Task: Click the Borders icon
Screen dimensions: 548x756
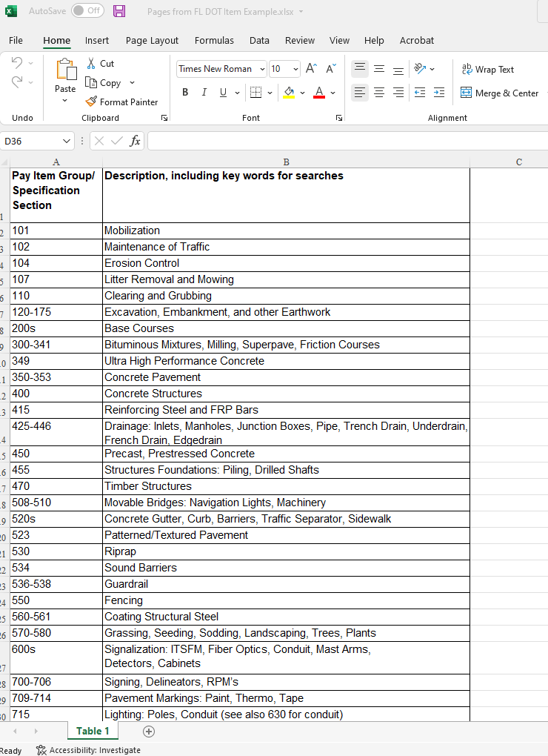Action: tap(255, 92)
